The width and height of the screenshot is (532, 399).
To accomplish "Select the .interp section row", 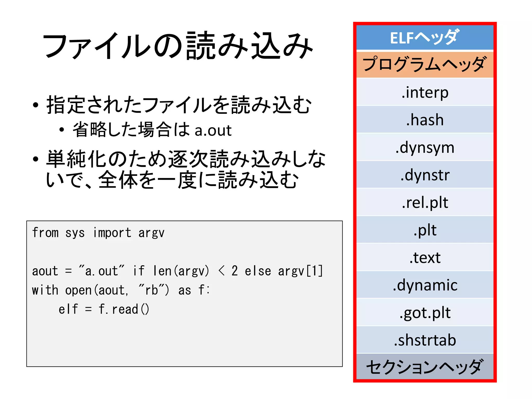I will click(x=424, y=92).
